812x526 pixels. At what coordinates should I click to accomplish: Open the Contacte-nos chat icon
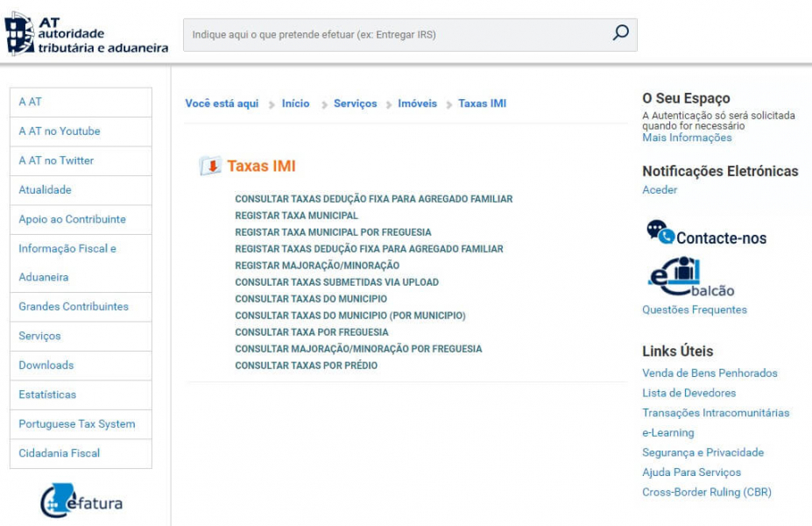(x=660, y=232)
